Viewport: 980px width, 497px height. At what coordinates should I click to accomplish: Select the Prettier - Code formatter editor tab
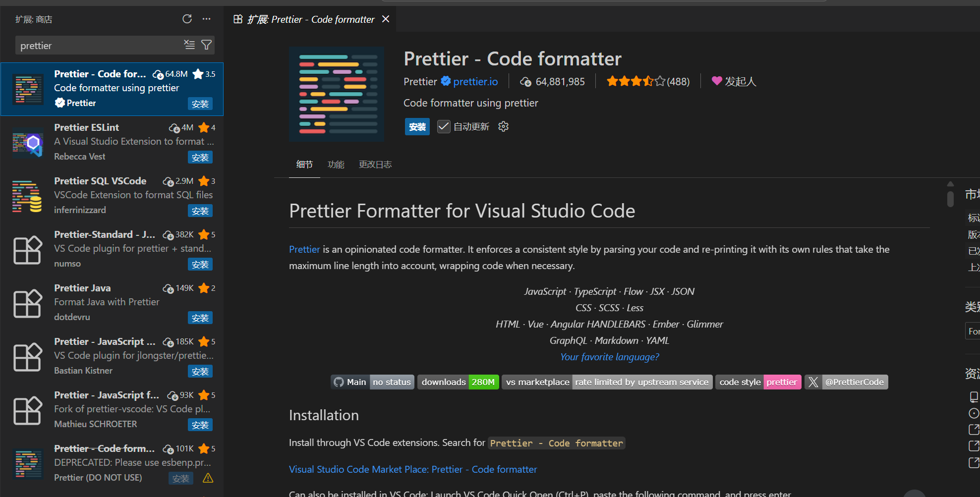point(310,19)
